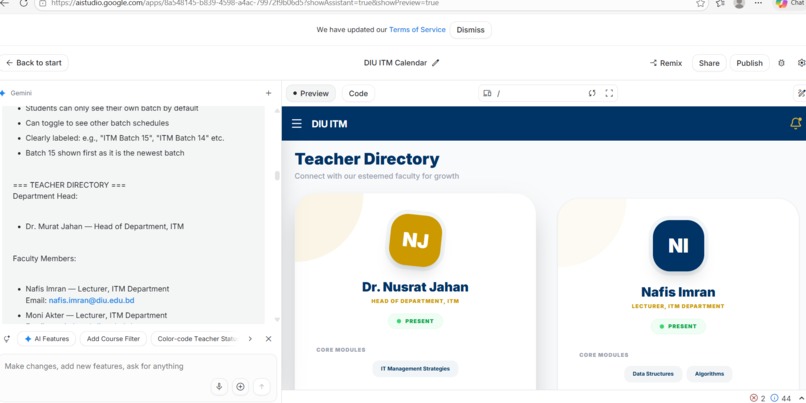
Task: Click the suggestions lightbulb sparkle icon
Action: click(7, 339)
